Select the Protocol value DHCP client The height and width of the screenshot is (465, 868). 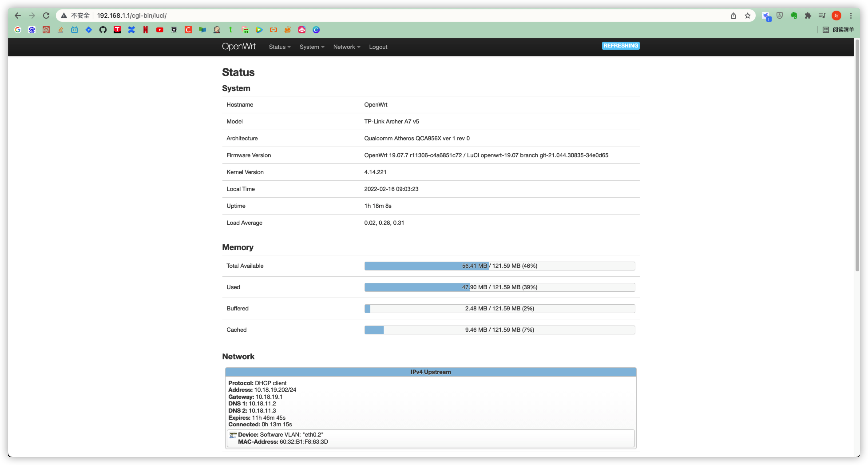click(271, 383)
